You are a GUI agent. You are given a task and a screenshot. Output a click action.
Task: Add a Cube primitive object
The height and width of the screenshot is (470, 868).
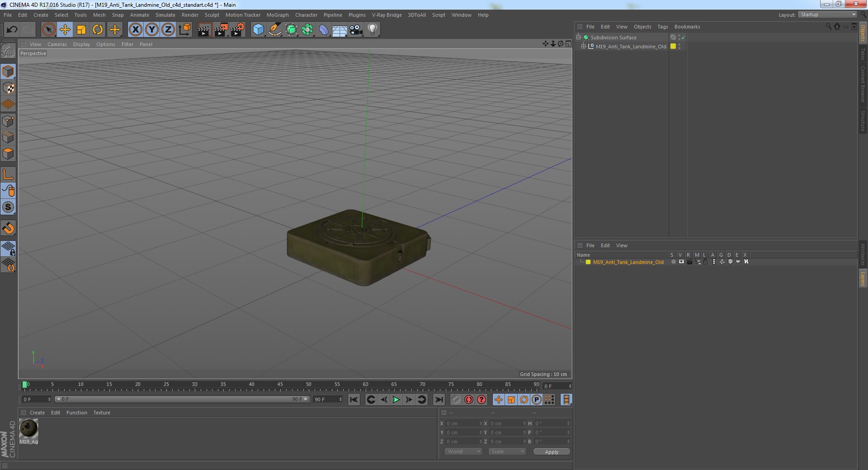coord(258,30)
